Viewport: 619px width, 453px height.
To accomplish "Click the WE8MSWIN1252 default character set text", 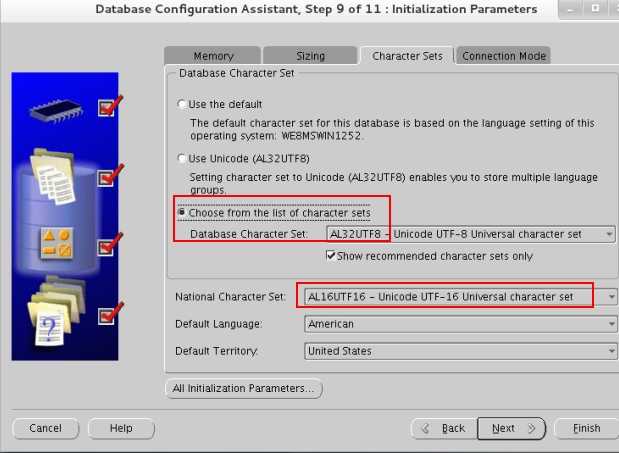I will [x=321, y=136].
